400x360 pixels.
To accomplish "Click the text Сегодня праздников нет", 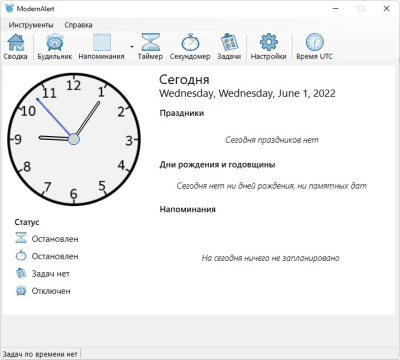I will point(272,140).
